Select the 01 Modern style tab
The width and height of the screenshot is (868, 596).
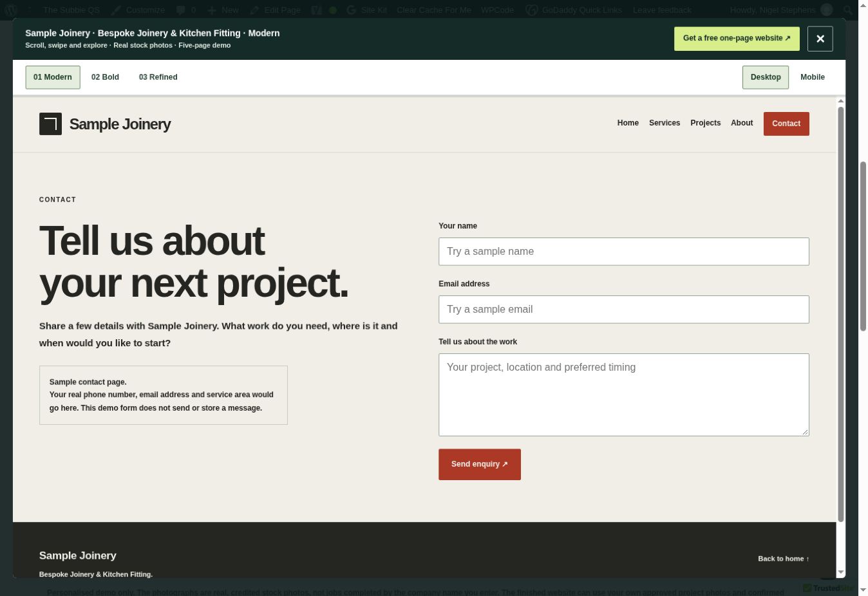tap(53, 77)
